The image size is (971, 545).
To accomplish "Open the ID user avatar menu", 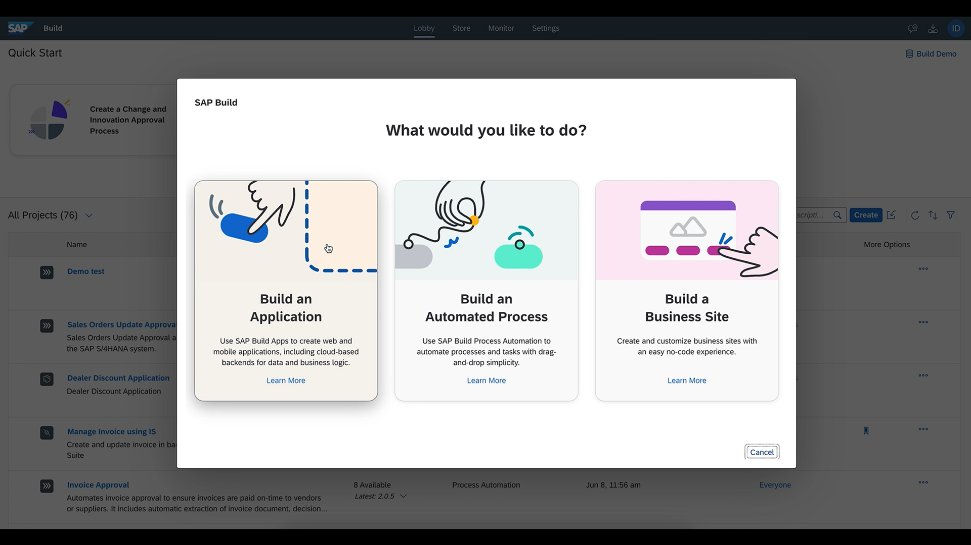I will pyautogui.click(x=956, y=28).
